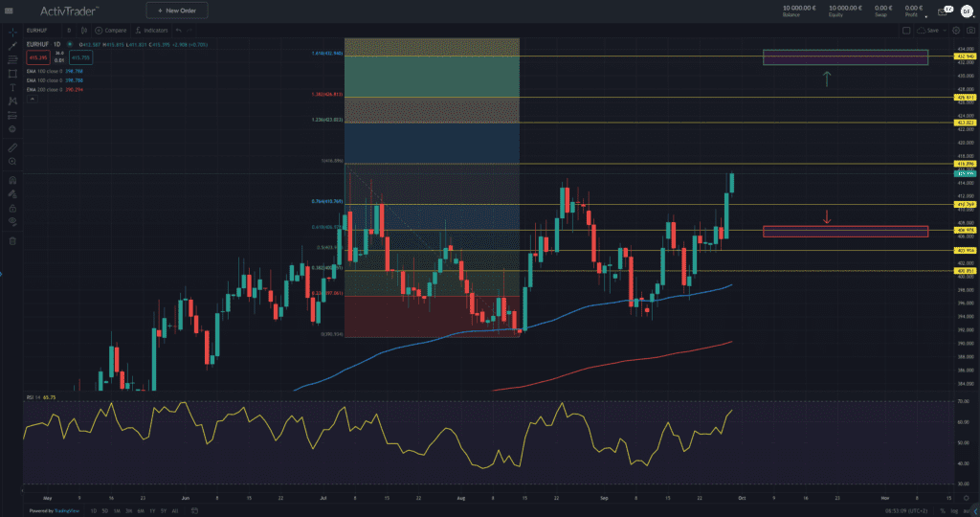Open the candlestick chart style selector

(82, 31)
